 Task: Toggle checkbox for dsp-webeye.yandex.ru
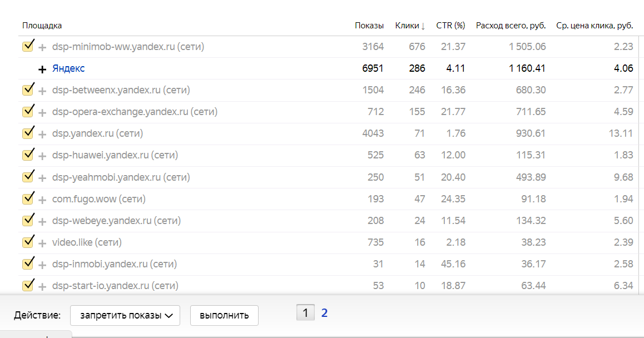pyautogui.click(x=28, y=220)
